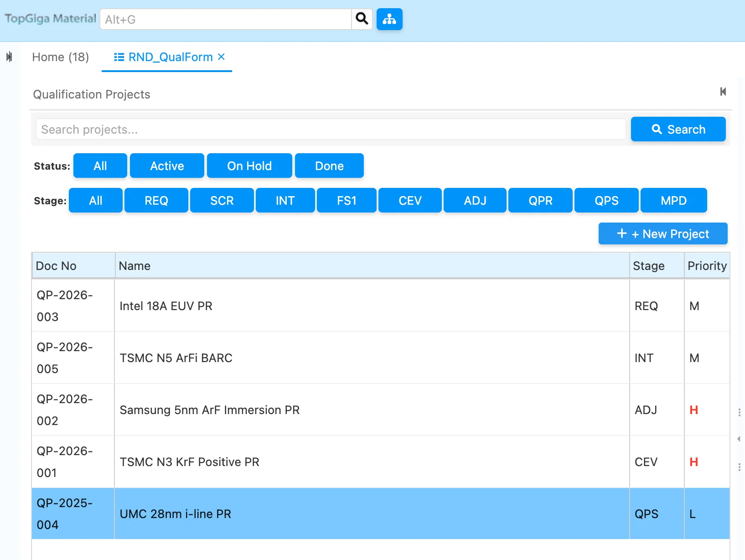The height and width of the screenshot is (560, 745).
Task: Create a new project
Action: tap(662, 234)
